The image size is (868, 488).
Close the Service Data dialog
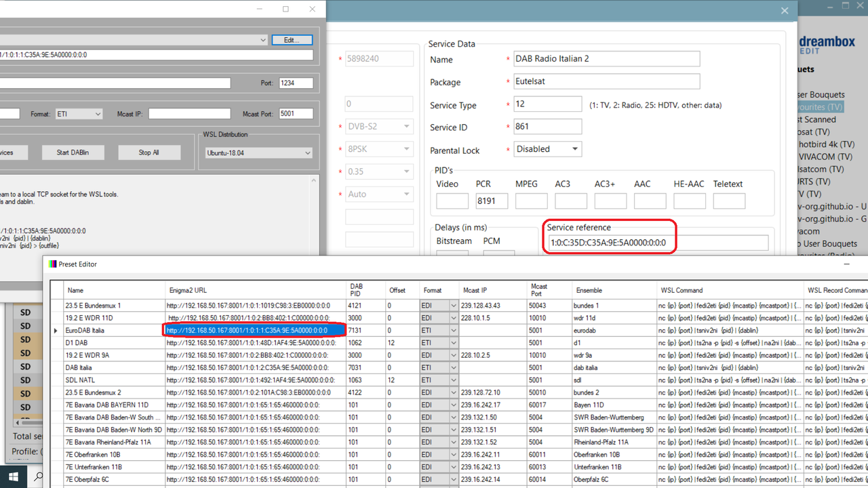(785, 11)
